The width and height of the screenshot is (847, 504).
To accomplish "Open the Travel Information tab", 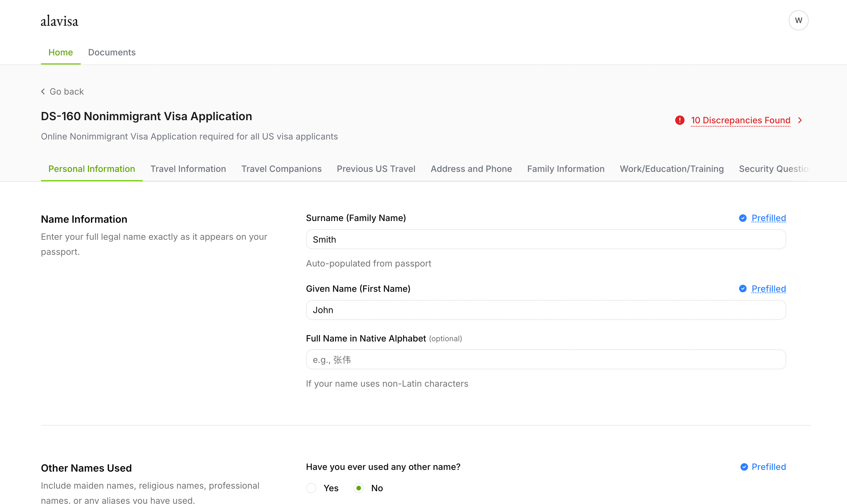I will coord(188,169).
